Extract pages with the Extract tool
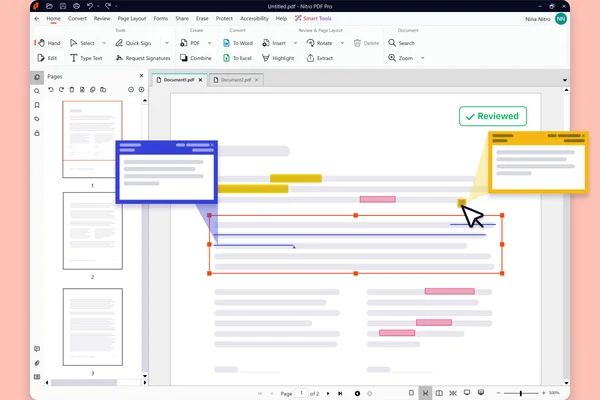This screenshot has width=600, height=400. click(x=320, y=58)
